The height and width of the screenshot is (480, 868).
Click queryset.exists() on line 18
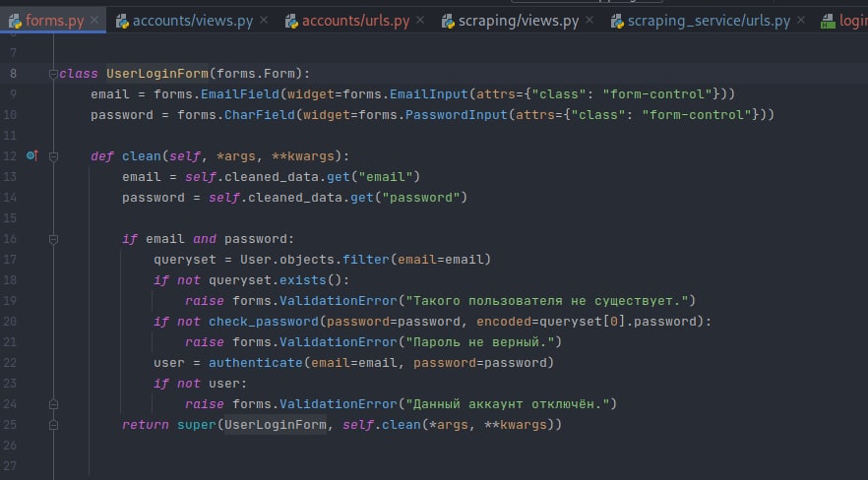(276, 280)
